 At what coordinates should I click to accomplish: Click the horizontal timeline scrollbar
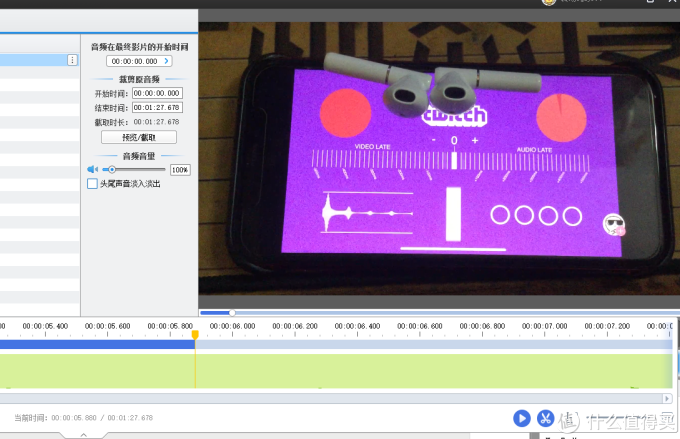[x=336, y=398]
